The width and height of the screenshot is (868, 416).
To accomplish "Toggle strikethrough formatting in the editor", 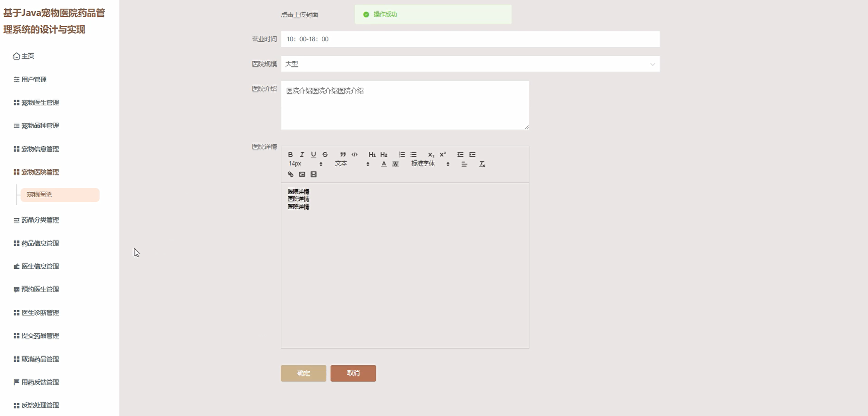I will (325, 155).
